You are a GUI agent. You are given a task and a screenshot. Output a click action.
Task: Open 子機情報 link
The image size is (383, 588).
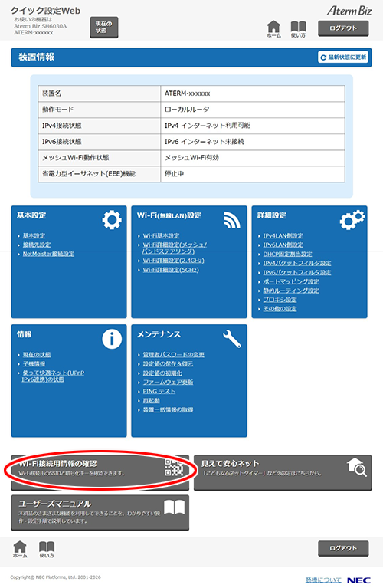coord(34,363)
